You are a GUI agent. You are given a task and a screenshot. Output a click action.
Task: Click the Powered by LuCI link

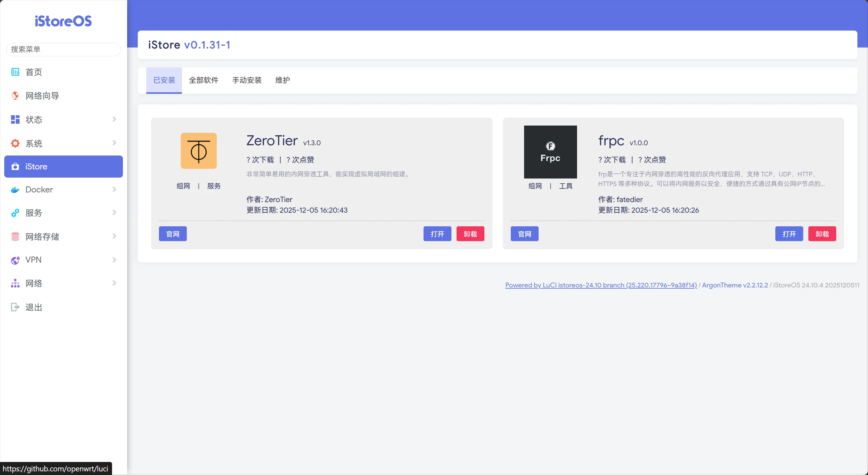point(601,285)
